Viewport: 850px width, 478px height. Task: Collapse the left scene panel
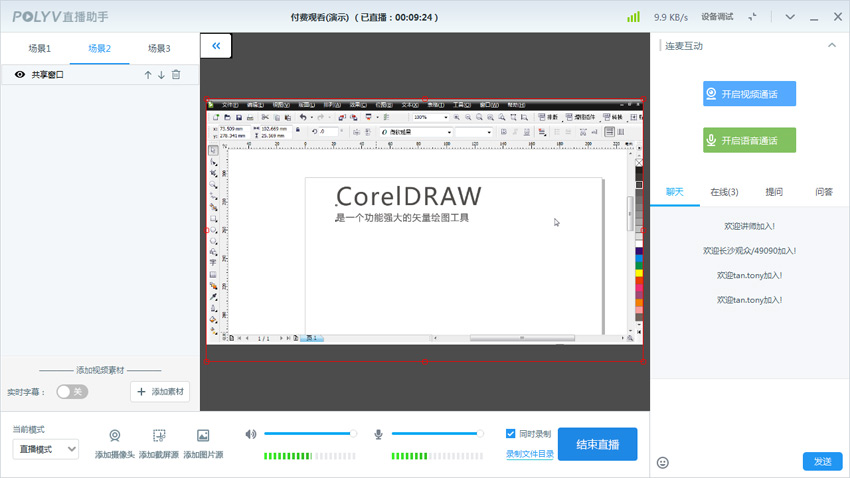point(216,45)
